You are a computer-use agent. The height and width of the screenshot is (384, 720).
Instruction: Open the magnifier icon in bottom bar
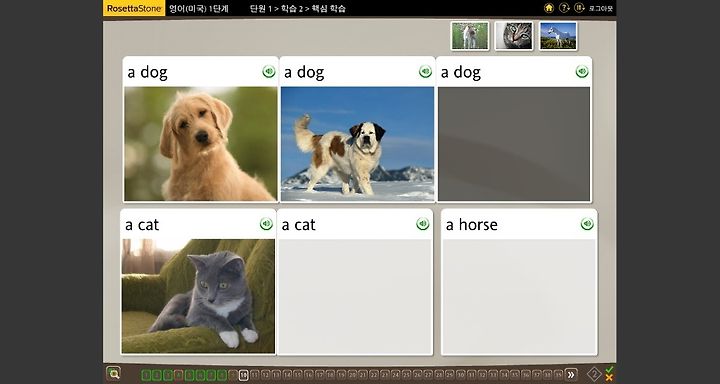[113, 373]
